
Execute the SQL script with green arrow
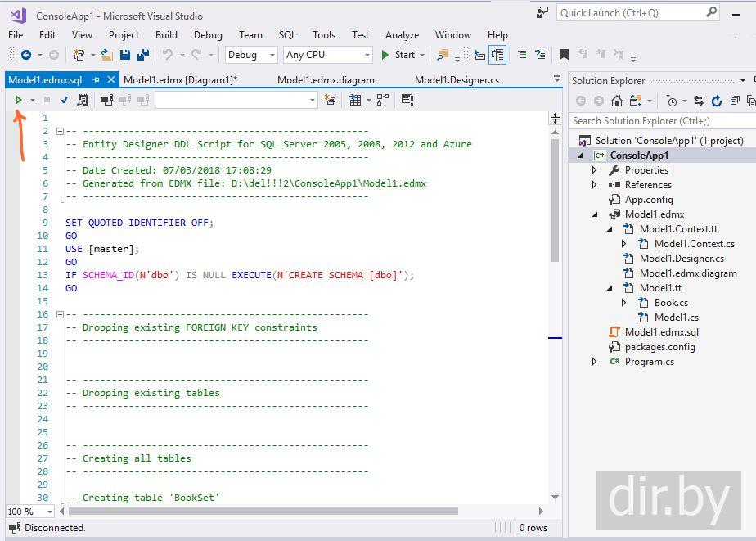pyautogui.click(x=18, y=100)
